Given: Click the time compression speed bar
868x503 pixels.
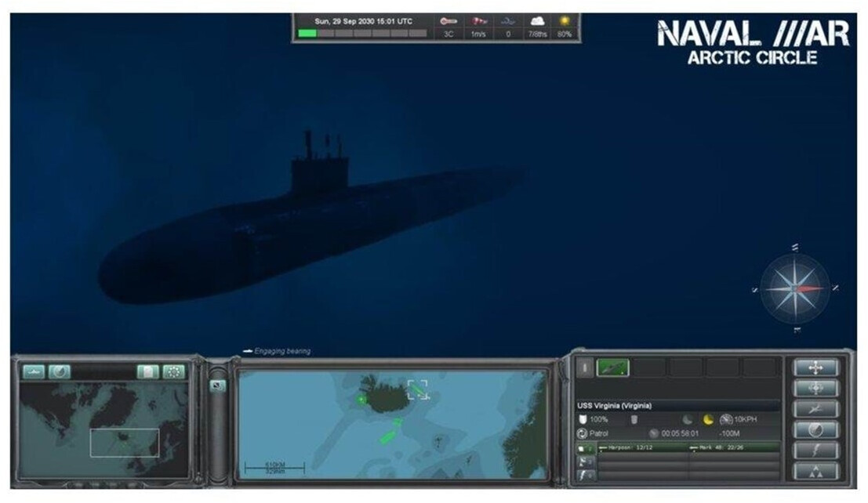Looking at the screenshot, I should tap(362, 34).
